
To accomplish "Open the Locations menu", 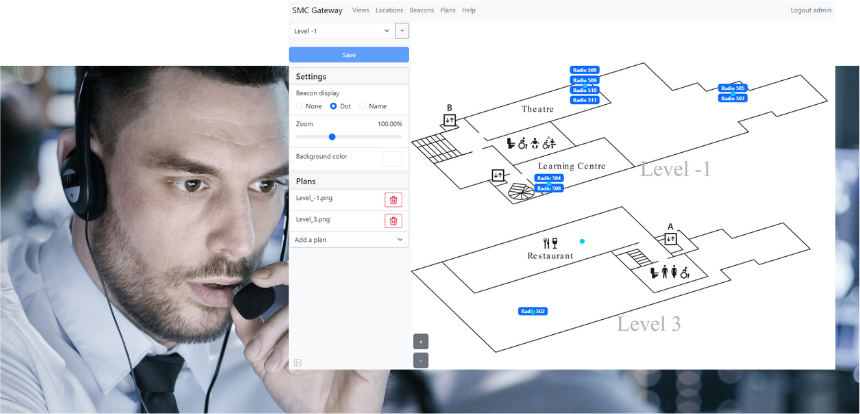I will click(389, 10).
